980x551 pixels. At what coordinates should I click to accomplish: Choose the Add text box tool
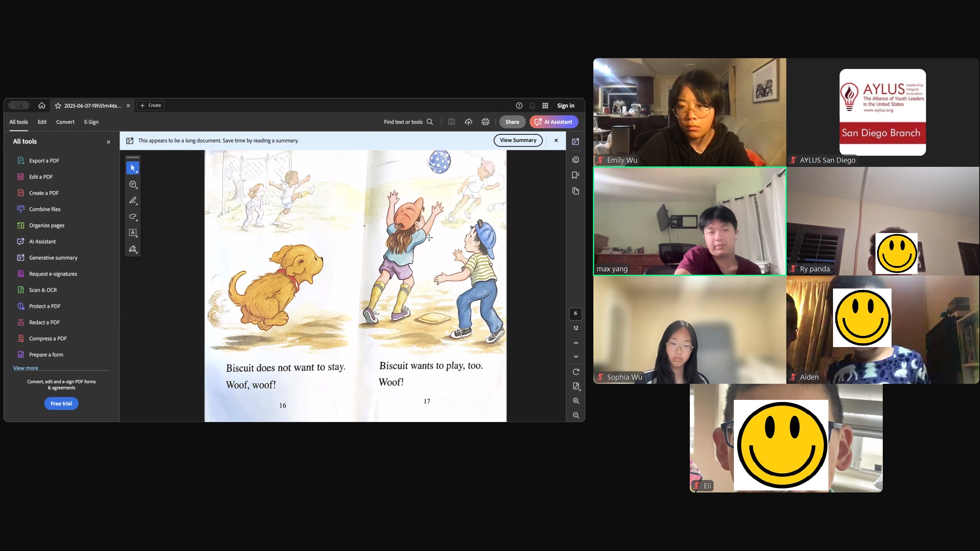coord(133,233)
